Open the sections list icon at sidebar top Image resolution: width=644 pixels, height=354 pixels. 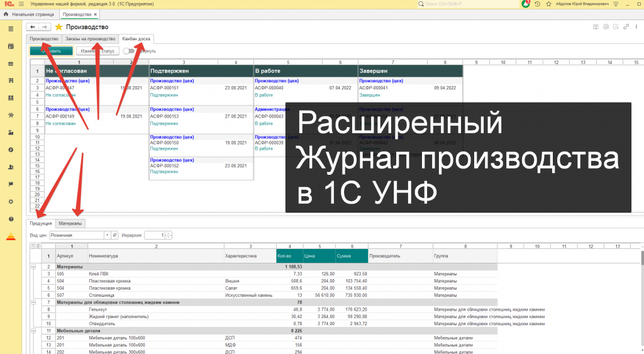point(11,29)
